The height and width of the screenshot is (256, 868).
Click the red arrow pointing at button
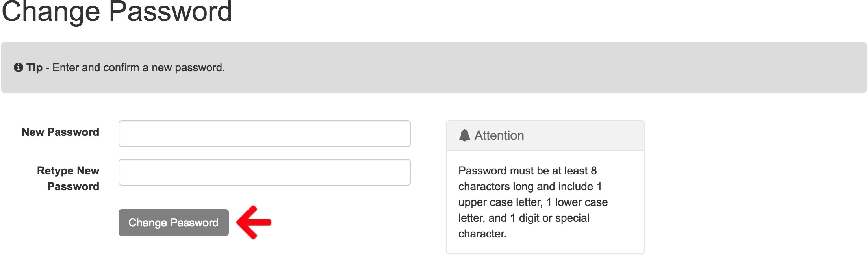254,222
